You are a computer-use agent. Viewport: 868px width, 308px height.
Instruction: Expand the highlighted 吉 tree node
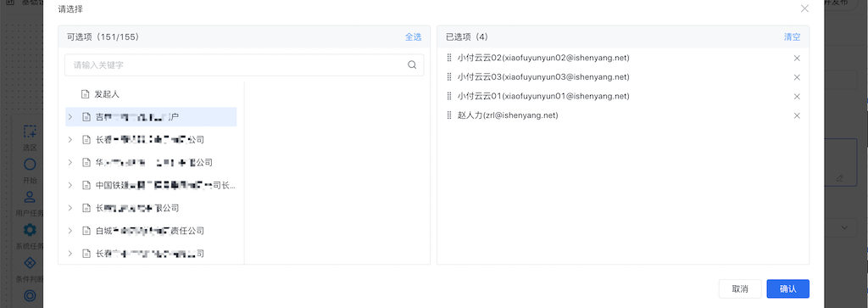pos(70,117)
